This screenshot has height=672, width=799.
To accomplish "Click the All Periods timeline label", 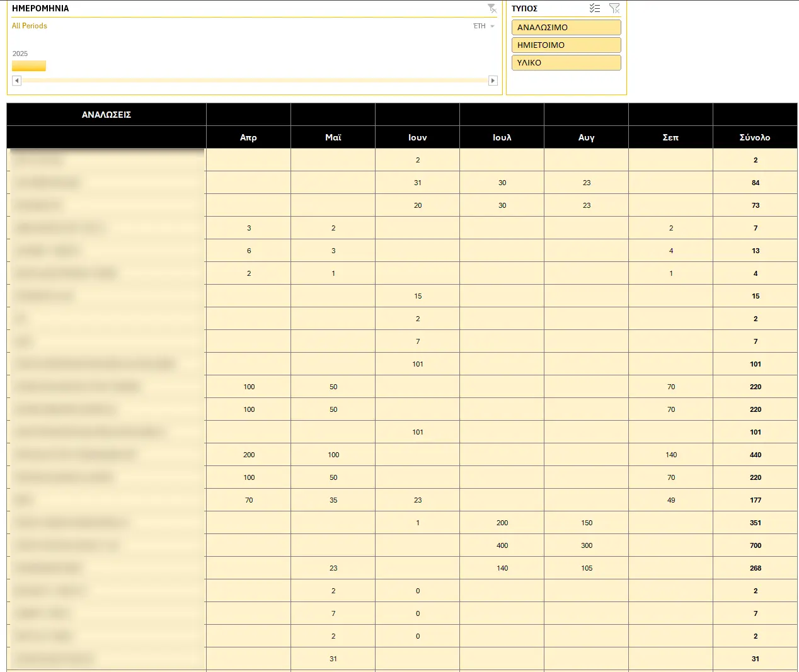I will click(x=30, y=26).
